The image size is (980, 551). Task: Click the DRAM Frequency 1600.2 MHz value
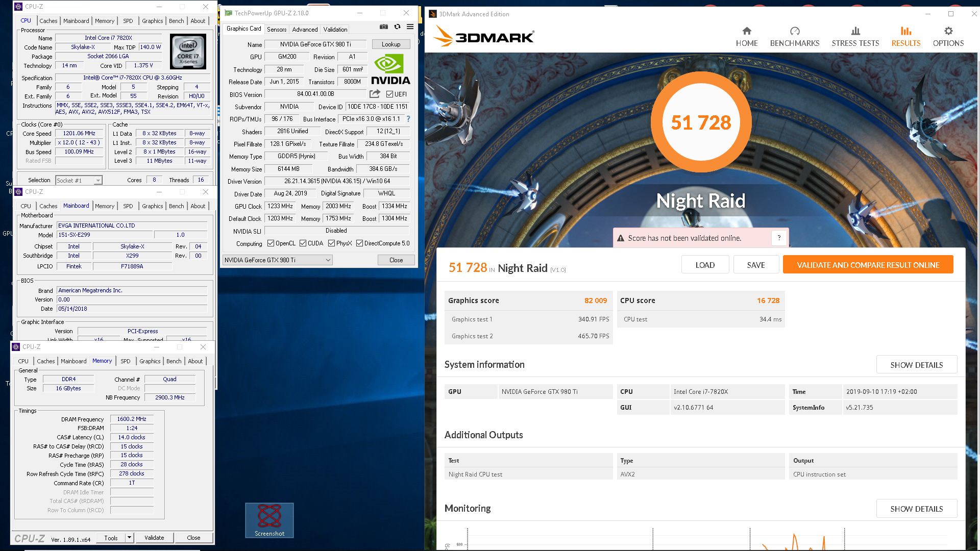[132, 419]
